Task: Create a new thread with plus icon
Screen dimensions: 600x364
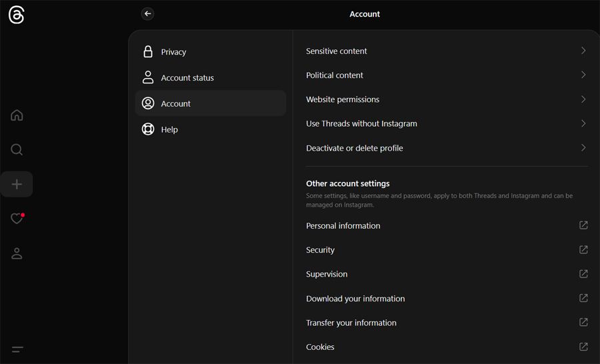Action: tap(17, 184)
